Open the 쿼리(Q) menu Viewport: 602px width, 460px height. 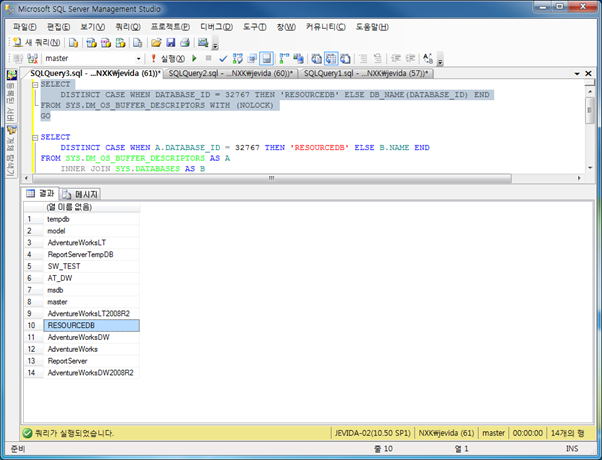(128, 27)
